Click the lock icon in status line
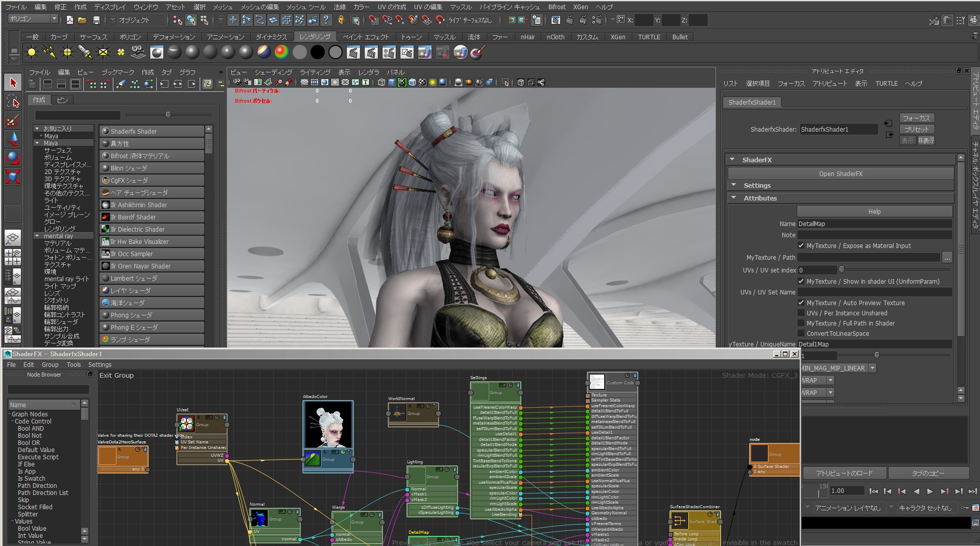The height and width of the screenshot is (546, 980). (341, 20)
